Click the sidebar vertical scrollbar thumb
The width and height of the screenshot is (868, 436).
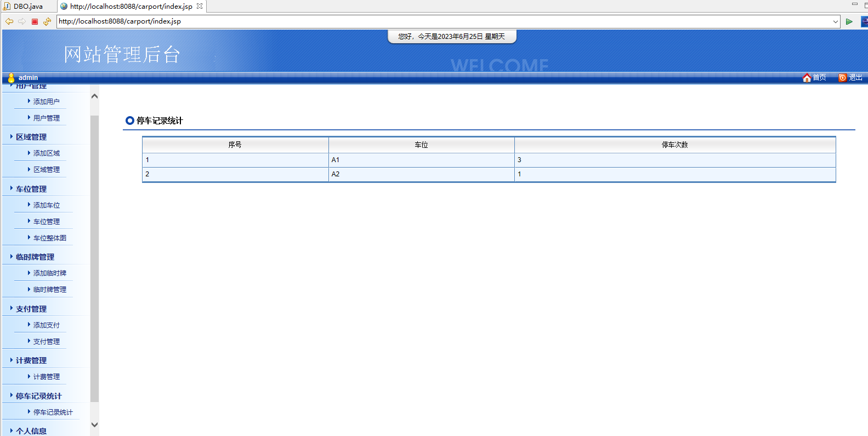tap(94, 259)
